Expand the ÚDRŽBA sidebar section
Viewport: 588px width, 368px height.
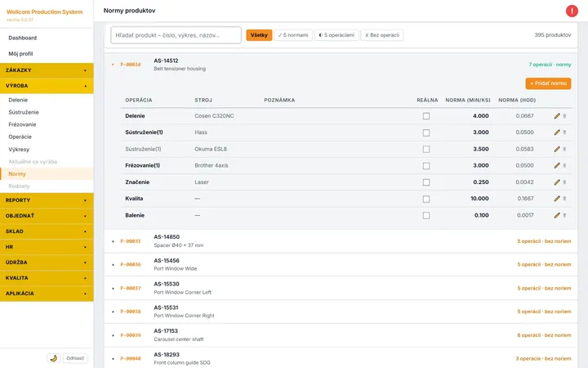(47, 263)
